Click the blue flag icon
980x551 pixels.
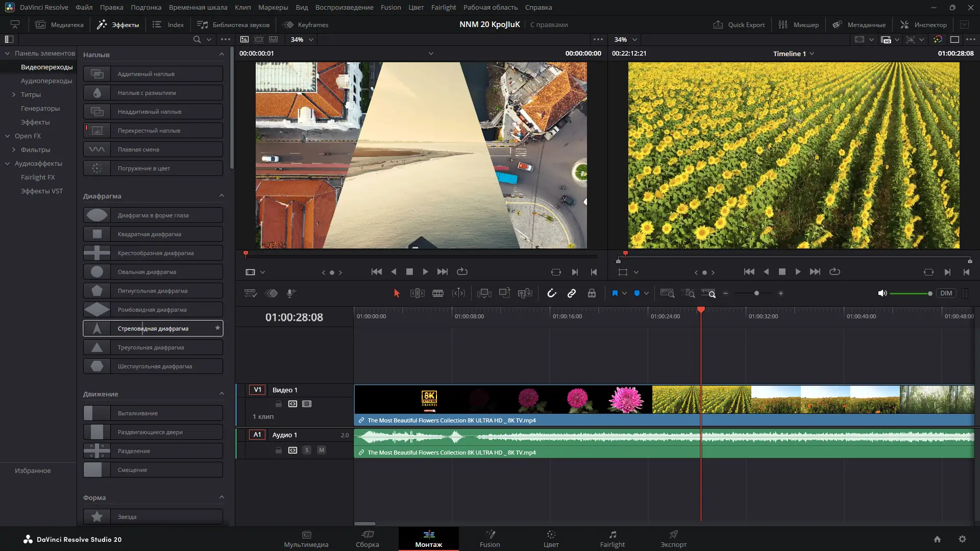click(x=615, y=293)
